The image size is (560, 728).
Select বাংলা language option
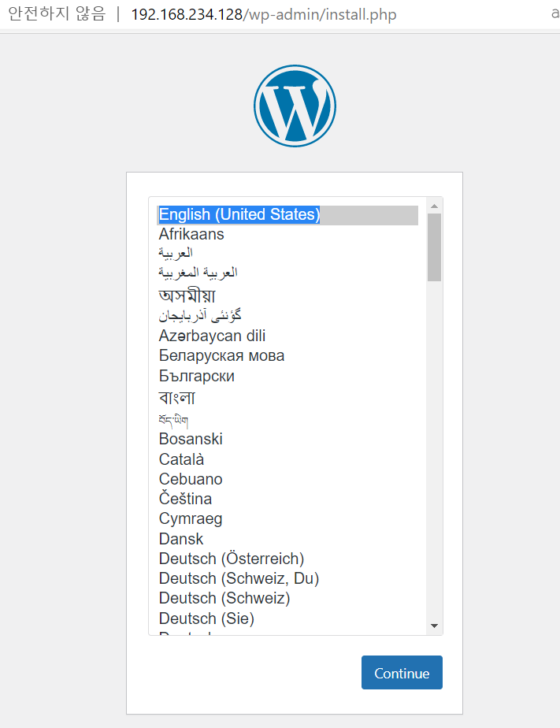coord(287,397)
